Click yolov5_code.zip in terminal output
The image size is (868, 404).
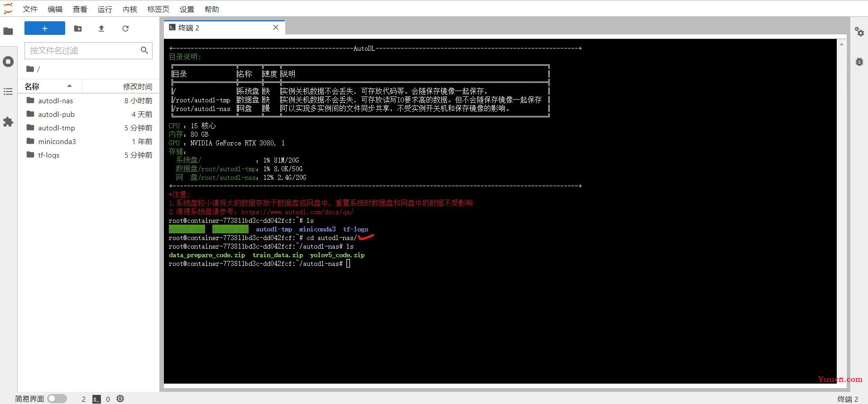point(337,255)
